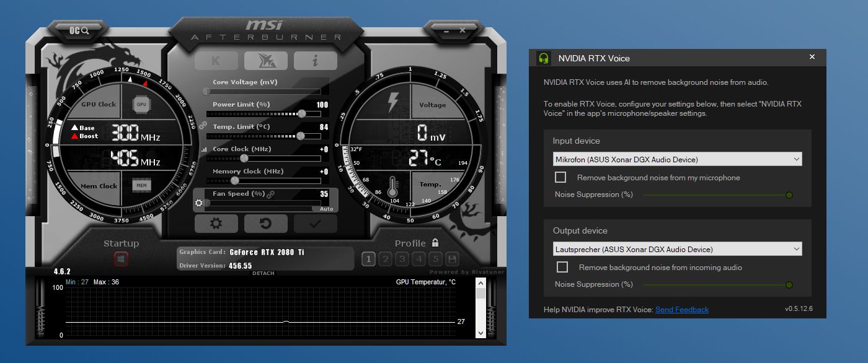Click driver version 456.55
Screen dimensions: 868x363
coord(240,266)
